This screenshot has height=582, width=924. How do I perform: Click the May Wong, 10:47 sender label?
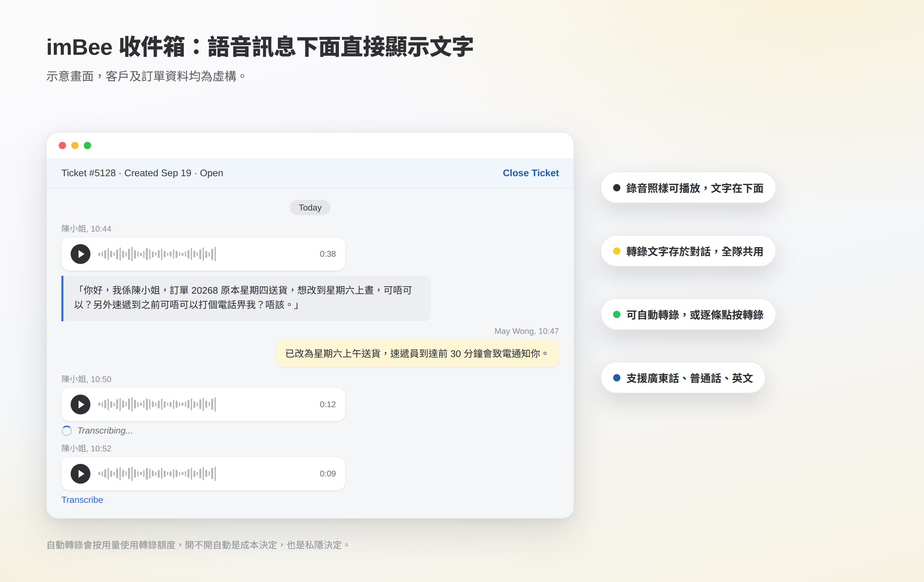526,331
